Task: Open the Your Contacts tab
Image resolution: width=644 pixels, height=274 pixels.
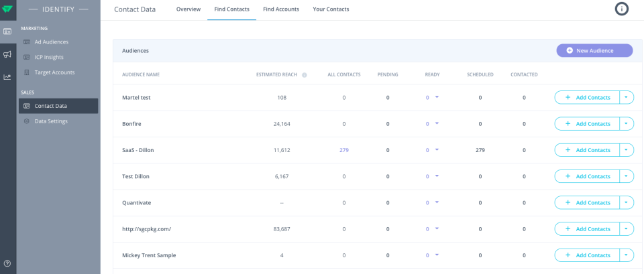Action: (x=331, y=9)
